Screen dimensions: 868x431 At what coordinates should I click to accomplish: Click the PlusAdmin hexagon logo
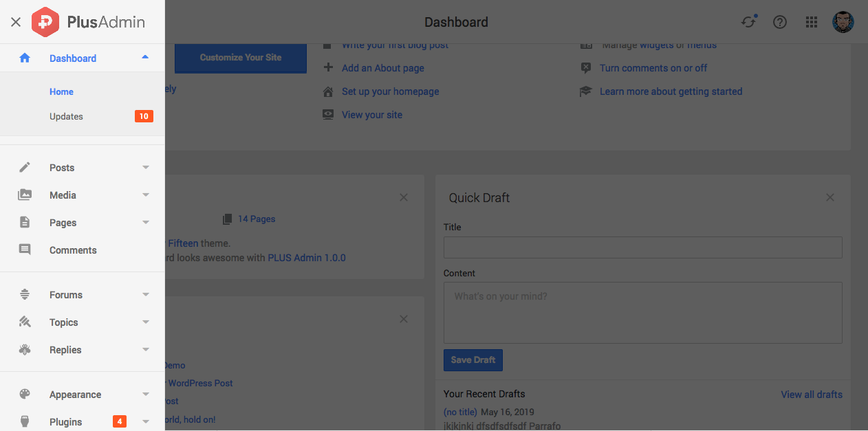click(45, 22)
